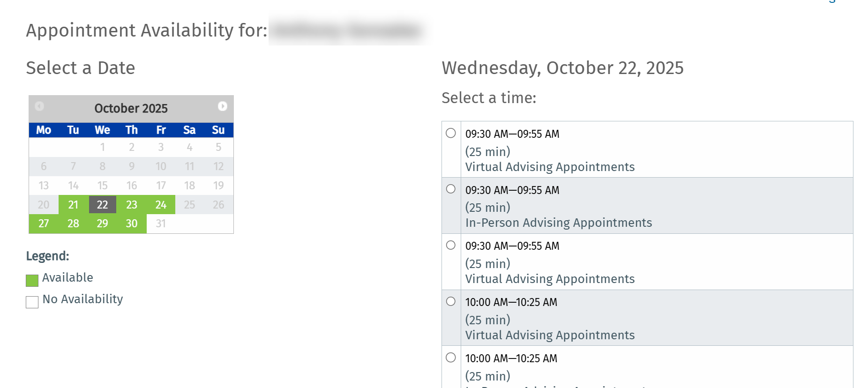Viewport: 868px width, 388px height.
Task: Click October 30 available day
Action: (x=132, y=224)
